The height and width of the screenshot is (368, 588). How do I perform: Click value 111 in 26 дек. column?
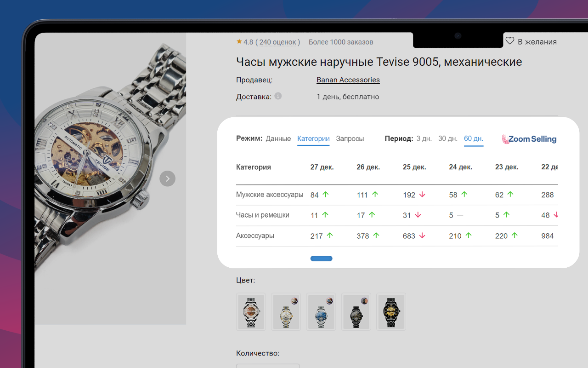coord(362,195)
